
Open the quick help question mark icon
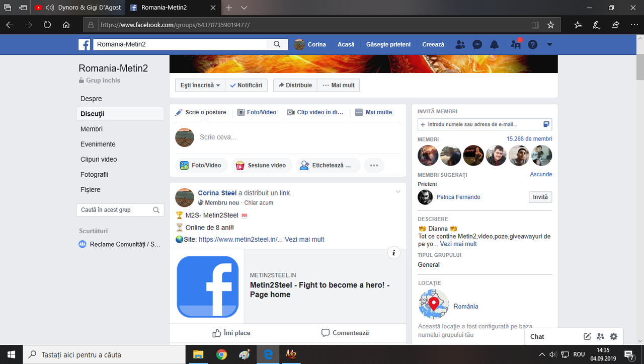click(x=533, y=44)
